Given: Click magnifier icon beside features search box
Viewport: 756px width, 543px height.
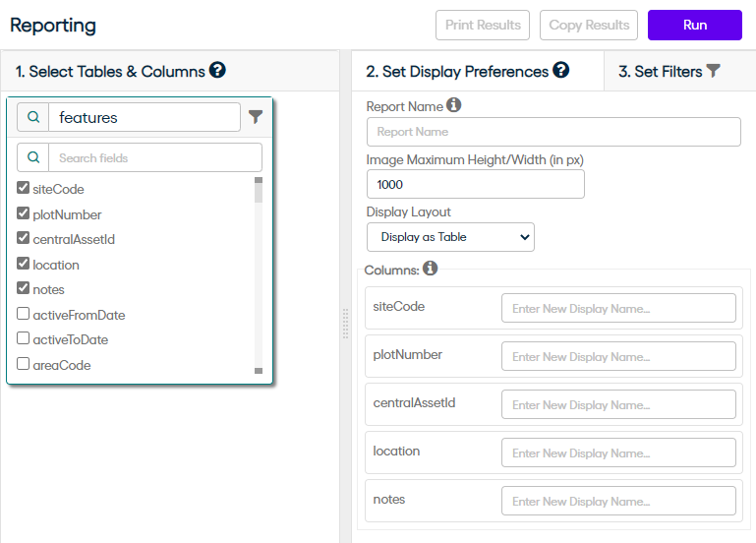Looking at the screenshot, I should 33,117.
